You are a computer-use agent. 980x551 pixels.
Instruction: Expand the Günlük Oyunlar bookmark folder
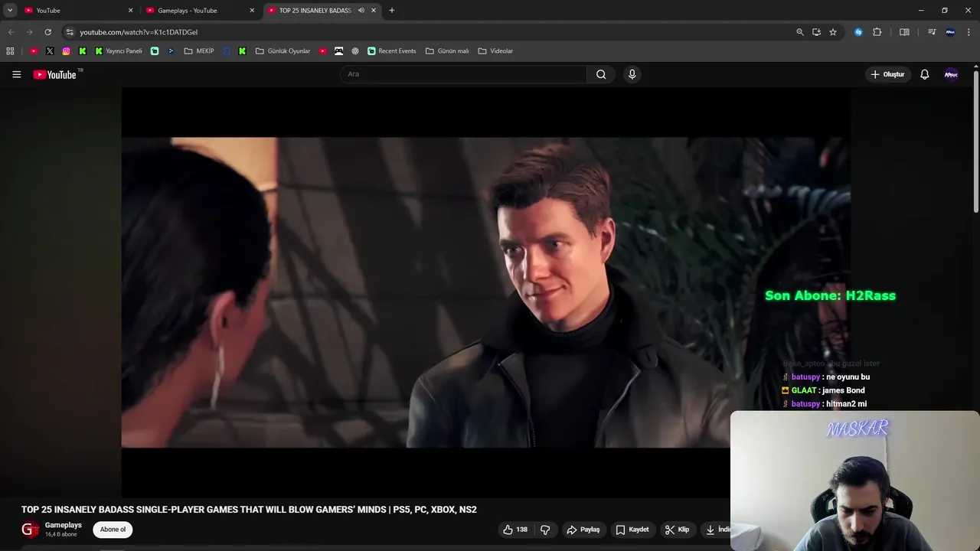point(283,51)
